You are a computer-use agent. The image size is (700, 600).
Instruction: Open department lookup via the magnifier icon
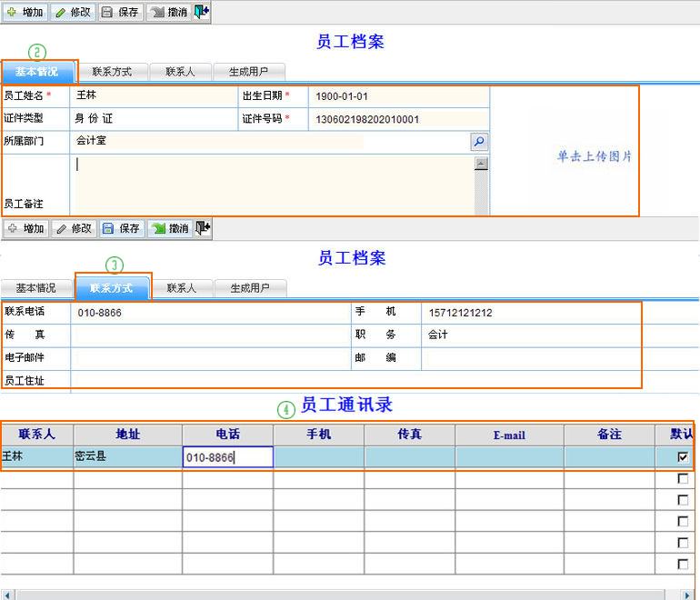479,142
